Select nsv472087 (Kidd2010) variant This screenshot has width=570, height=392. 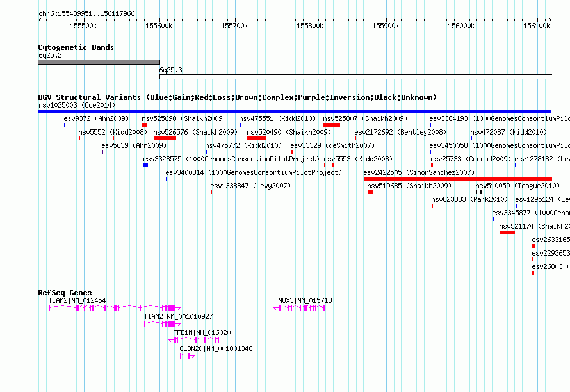(x=509, y=132)
